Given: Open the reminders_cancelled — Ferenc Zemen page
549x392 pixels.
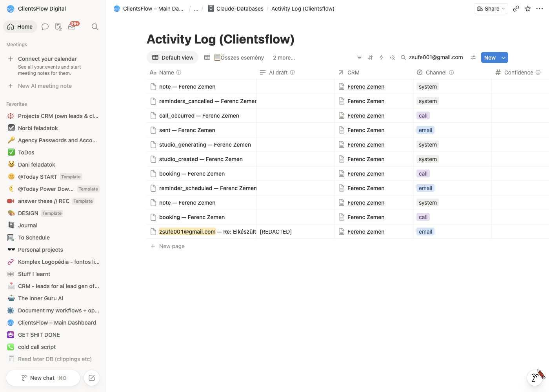Looking at the screenshot, I should pos(208,101).
